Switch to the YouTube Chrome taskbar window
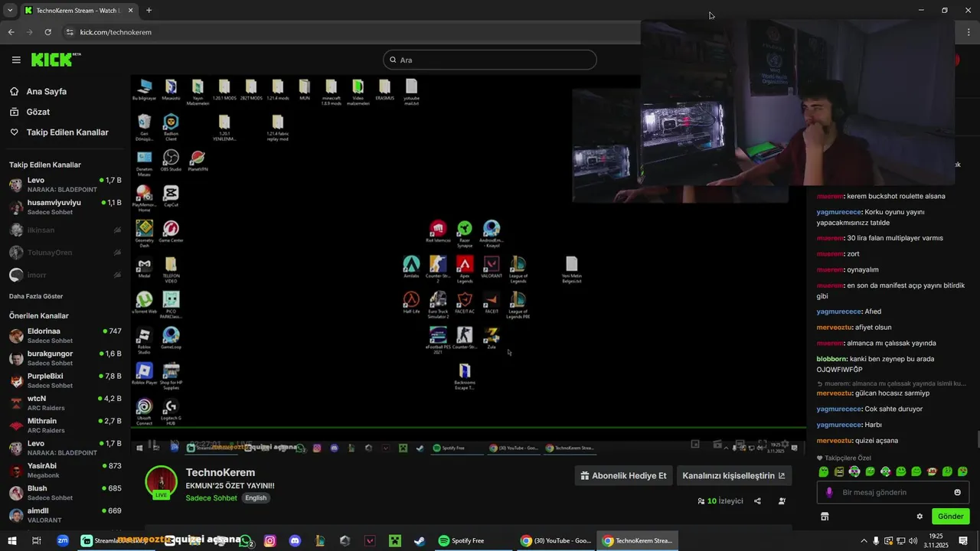The image size is (980, 551). coord(556,540)
